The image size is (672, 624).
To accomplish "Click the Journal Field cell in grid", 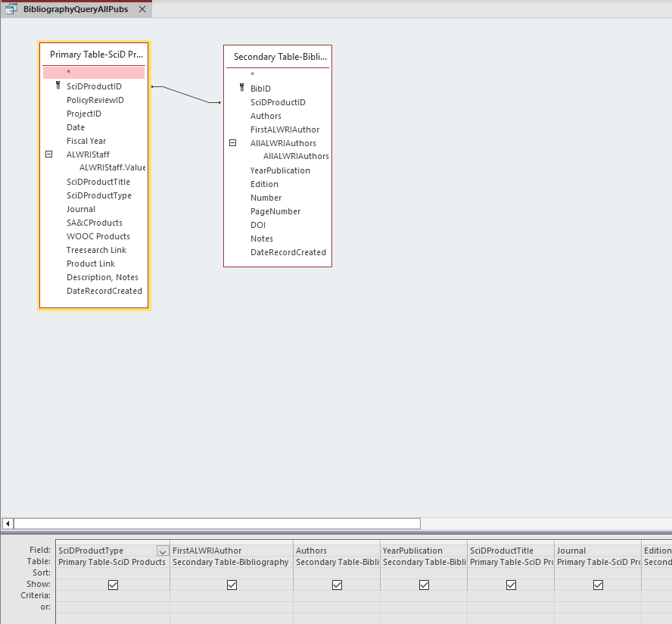I will tap(599, 551).
